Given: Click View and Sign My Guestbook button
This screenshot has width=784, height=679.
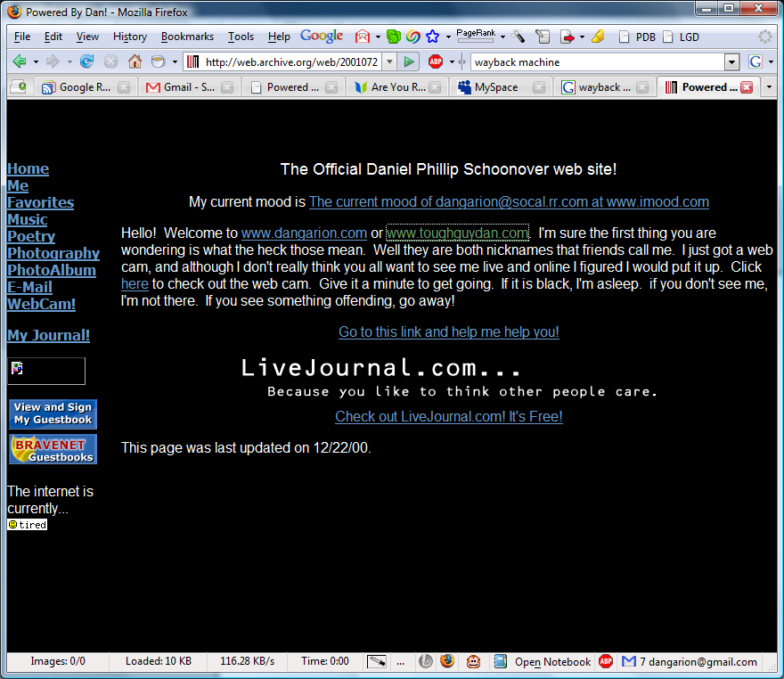Looking at the screenshot, I should pos(53,413).
